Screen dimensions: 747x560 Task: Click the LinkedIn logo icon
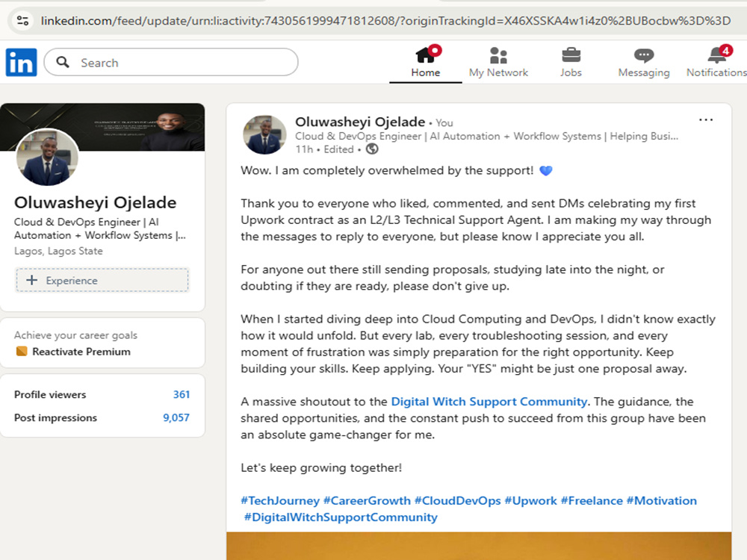(22, 62)
